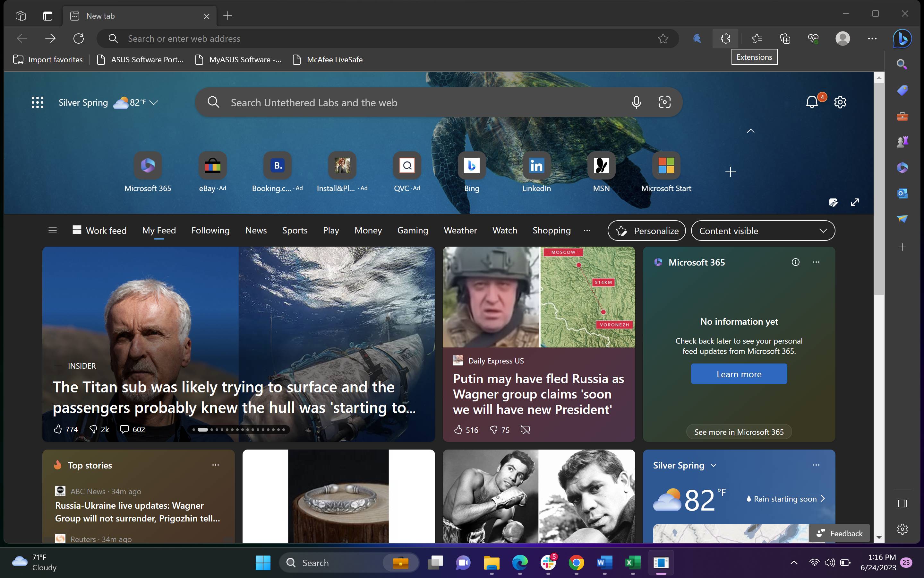Open the sidebar Drop paper-plane icon
This screenshot has width=924, height=578.
[x=902, y=219]
